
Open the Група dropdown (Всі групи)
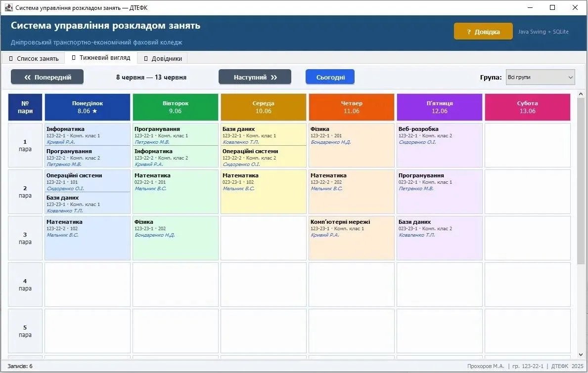click(540, 77)
